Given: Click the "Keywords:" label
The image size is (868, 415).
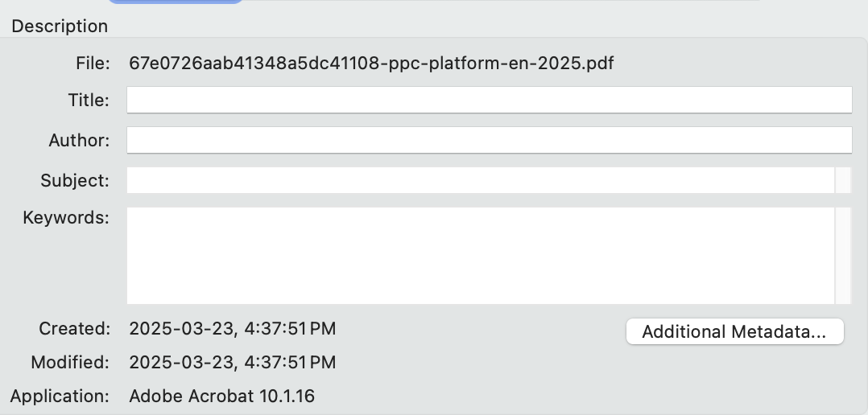Looking at the screenshot, I should [66, 217].
